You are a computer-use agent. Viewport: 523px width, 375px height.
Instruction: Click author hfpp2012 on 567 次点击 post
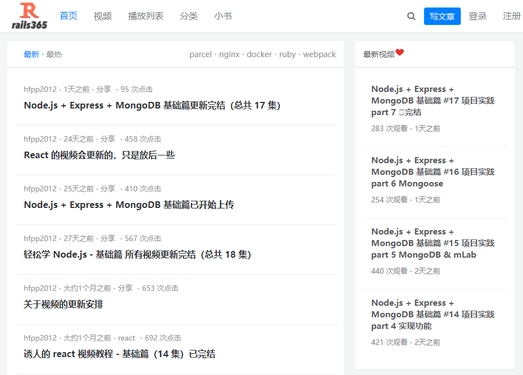(40, 239)
